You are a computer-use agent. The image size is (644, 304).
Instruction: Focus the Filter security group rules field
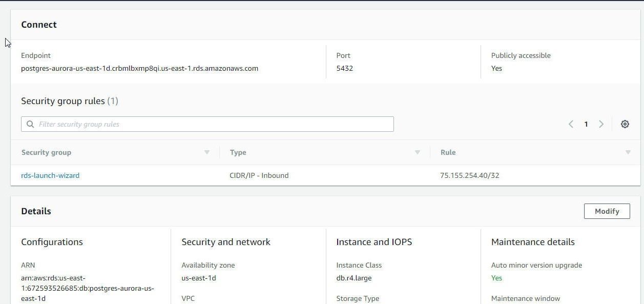click(207, 124)
